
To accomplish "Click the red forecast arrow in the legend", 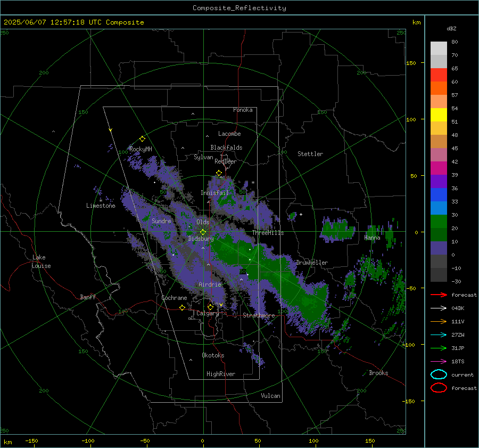I will (439, 295).
